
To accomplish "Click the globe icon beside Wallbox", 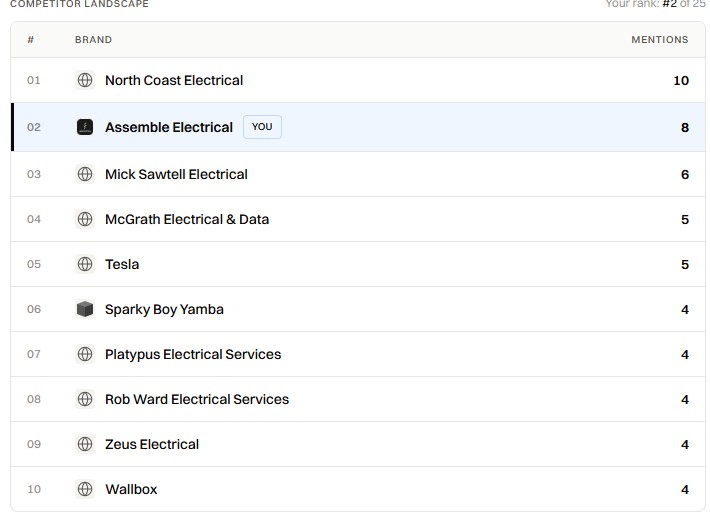I will coord(85,489).
